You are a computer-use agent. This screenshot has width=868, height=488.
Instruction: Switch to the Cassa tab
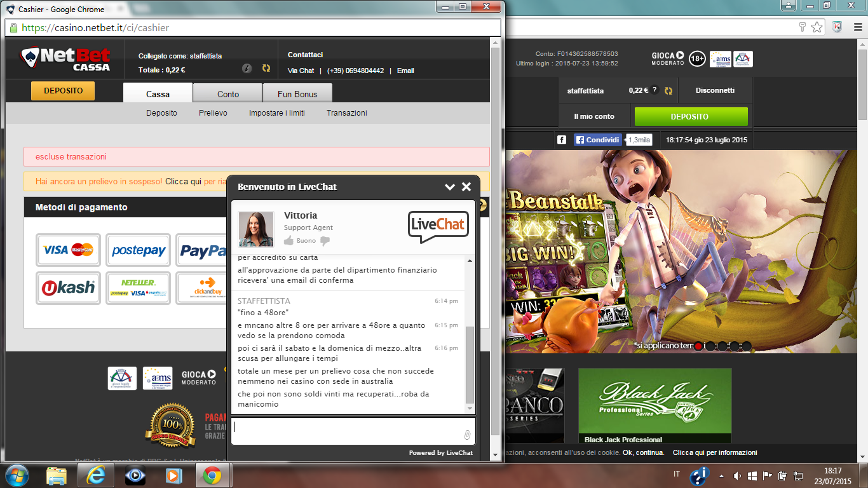[158, 93]
